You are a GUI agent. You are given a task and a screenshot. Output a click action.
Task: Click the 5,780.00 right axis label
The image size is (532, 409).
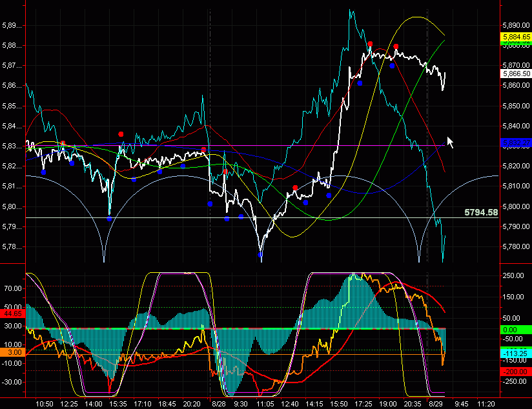tap(516, 246)
